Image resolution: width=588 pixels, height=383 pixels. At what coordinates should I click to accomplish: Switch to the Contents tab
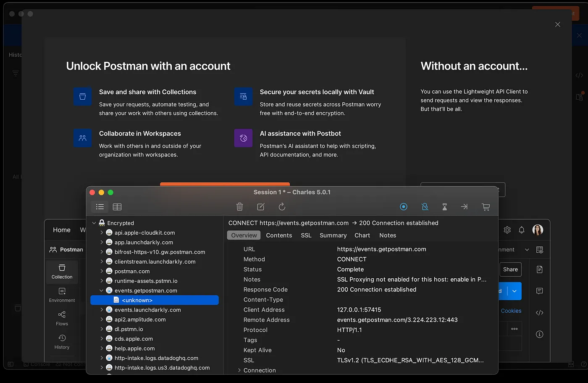point(279,235)
